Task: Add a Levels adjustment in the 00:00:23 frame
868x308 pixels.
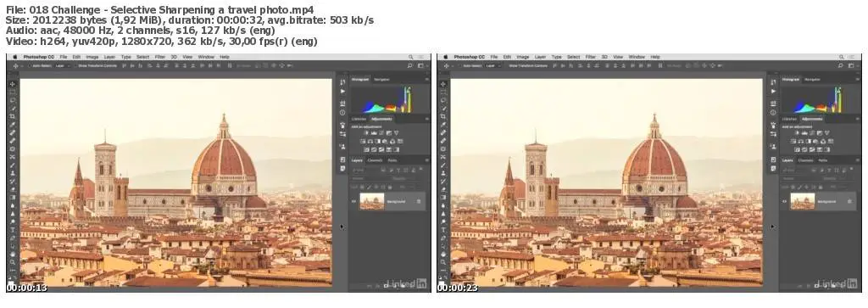Action: [x=805, y=132]
